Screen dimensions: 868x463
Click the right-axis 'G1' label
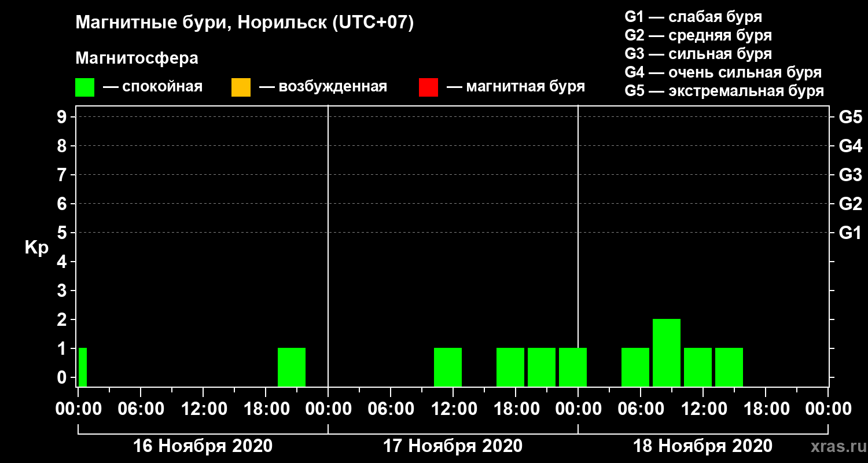[851, 233]
